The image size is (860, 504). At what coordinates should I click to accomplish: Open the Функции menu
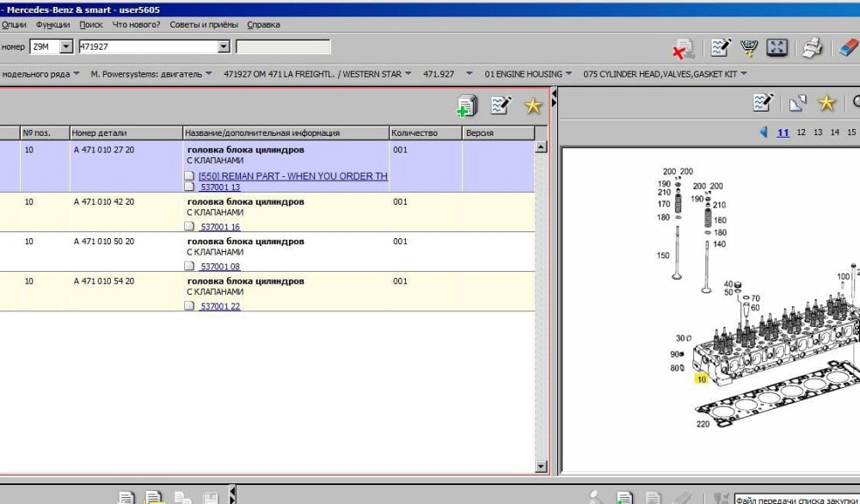(x=53, y=25)
